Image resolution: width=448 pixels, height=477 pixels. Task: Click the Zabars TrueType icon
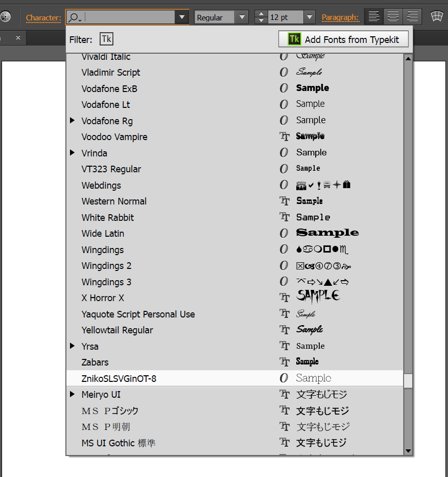pos(285,361)
